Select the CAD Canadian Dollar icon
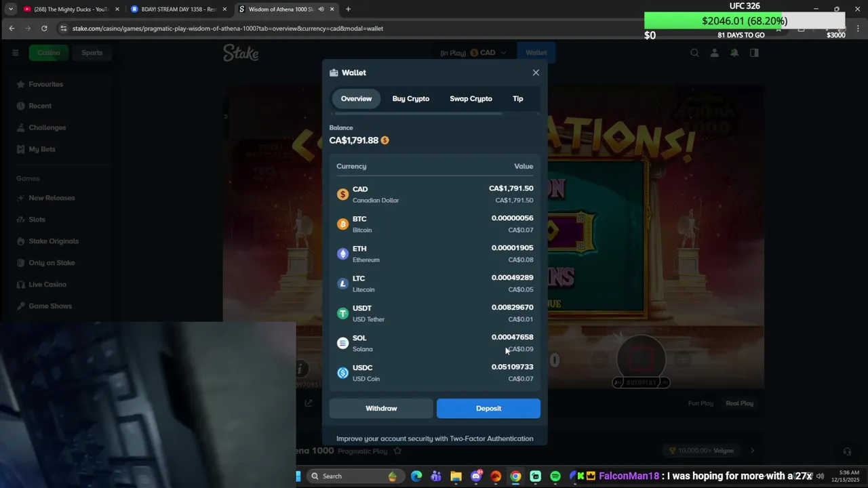 click(x=342, y=195)
